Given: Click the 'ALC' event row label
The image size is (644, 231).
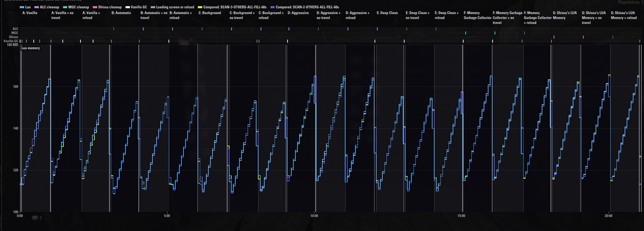Looking at the screenshot, I should (x=16, y=29).
